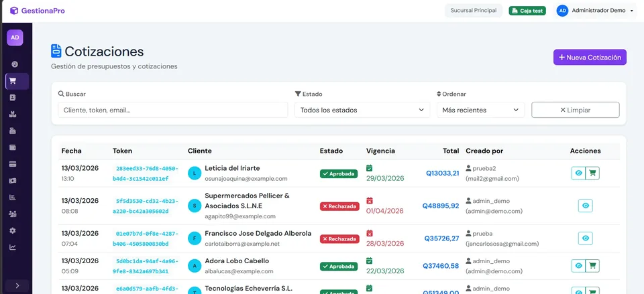Click the Nueva Cotización button
This screenshot has height=294, width=644.
[590, 58]
